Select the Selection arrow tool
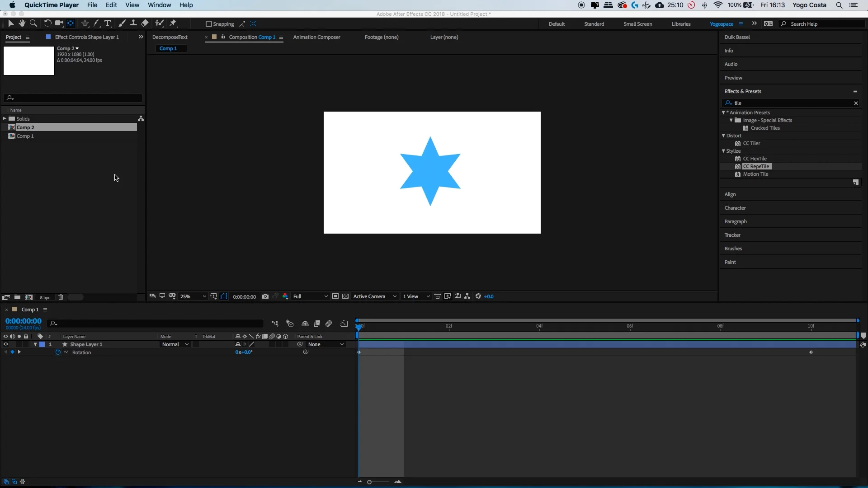The height and width of the screenshot is (488, 868). [x=11, y=23]
